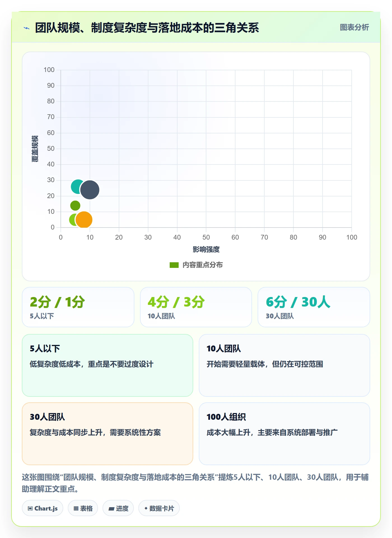
Task: Click the 10人团队 description card heading
Action: click(224, 349)
